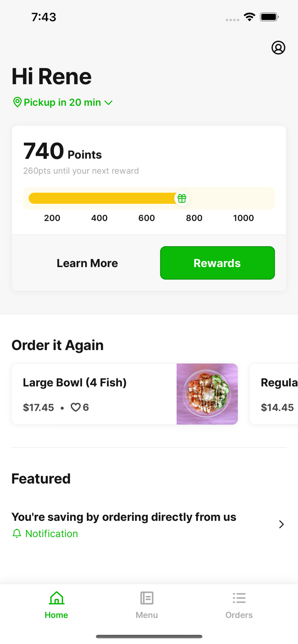Switch to the Orders tab

239,604
